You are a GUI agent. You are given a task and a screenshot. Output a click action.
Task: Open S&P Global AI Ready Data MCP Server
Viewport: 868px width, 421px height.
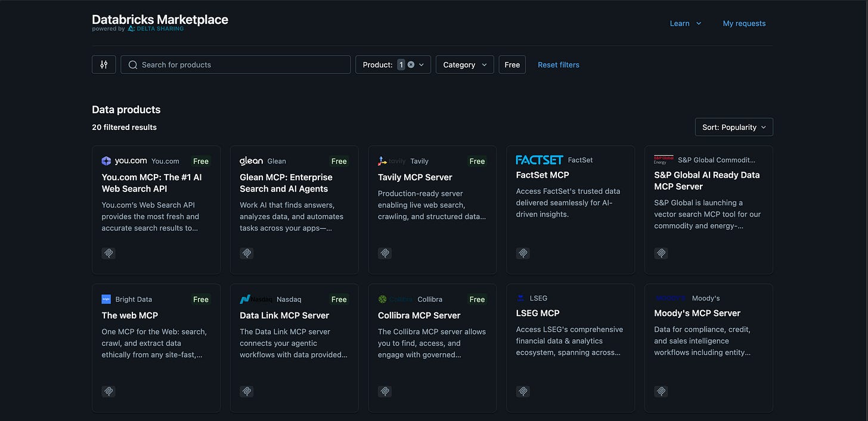coord(706,181)
